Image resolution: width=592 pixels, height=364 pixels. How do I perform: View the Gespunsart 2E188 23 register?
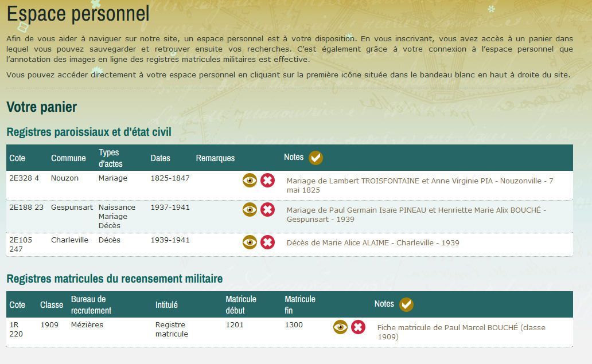coord(250,210)
